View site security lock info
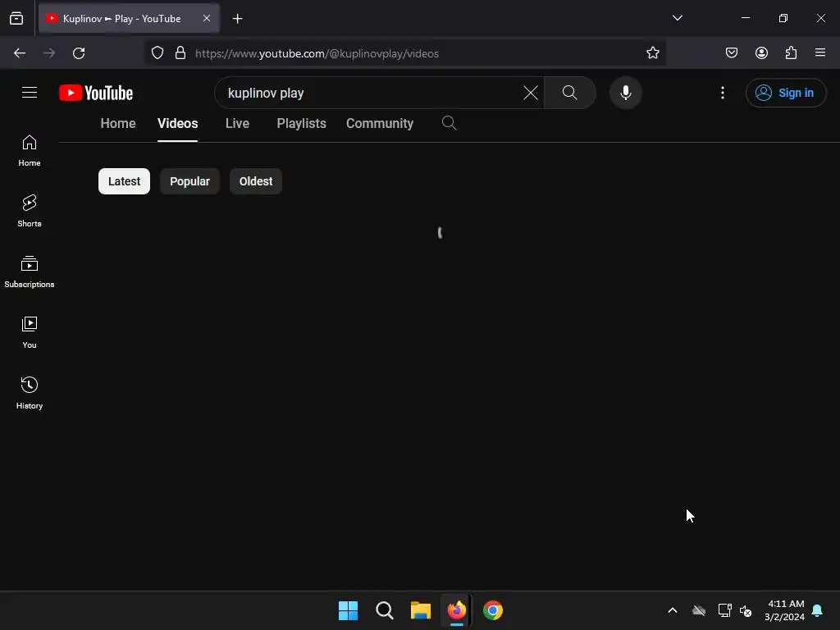The image size is (840, 630). (x=180, y=52)
